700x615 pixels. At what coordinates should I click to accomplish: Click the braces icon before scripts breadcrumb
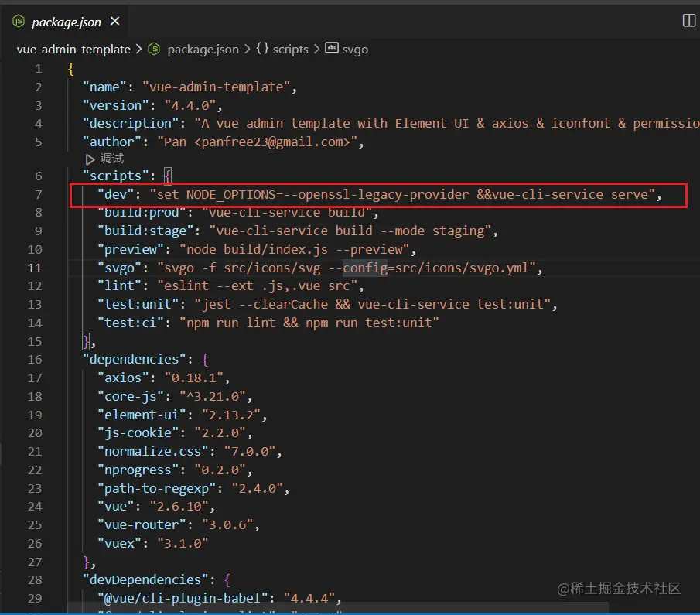262,48
